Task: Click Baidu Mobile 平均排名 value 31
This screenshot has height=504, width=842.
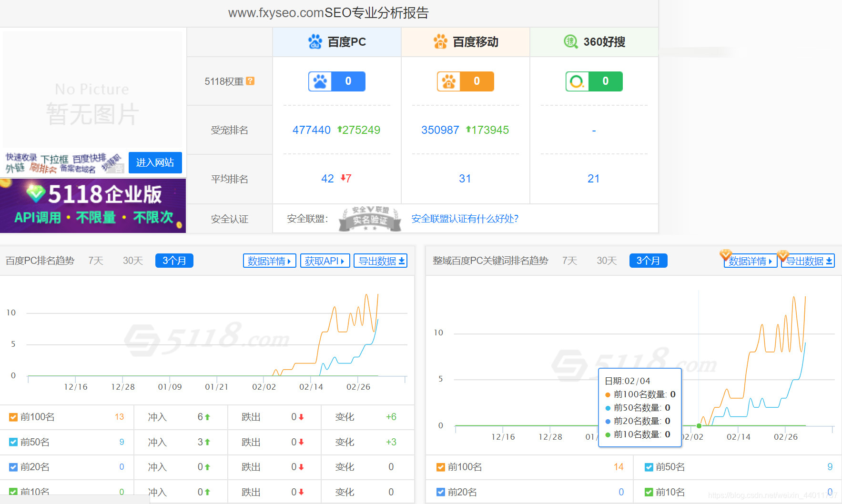Action: point(465,179)
